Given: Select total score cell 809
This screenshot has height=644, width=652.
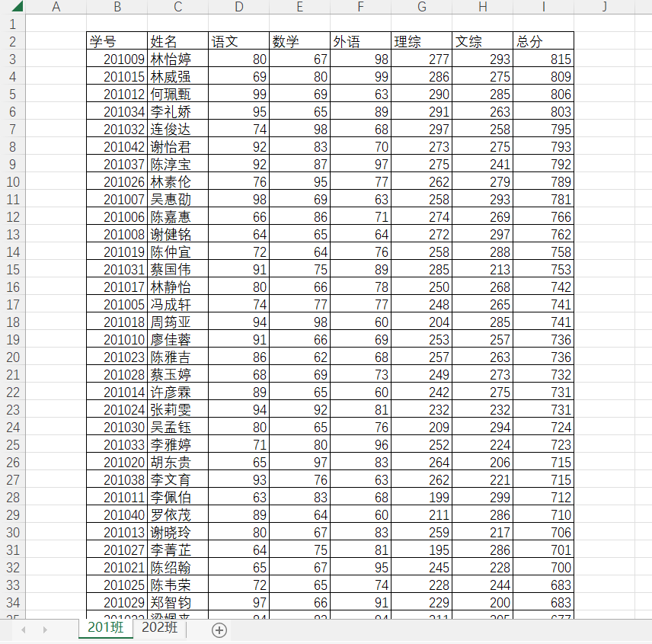Looking at the screenshot, I should click(x=544, y=76).
